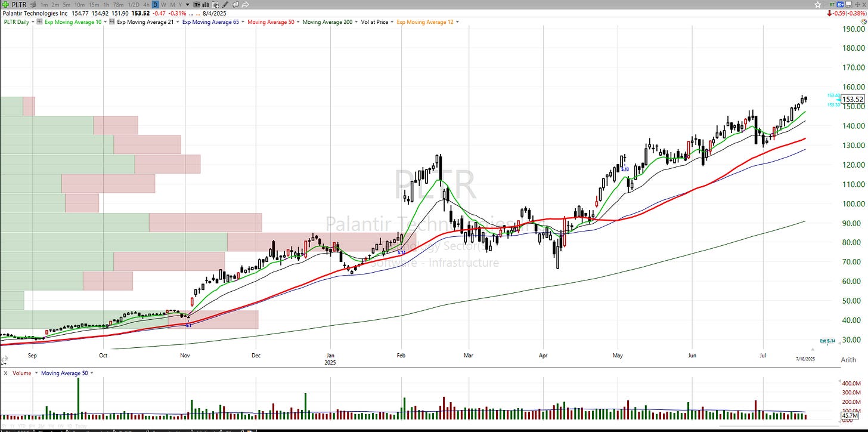Click the blue S streaming icon
868x432 pixels.
[x=840, y=5]
